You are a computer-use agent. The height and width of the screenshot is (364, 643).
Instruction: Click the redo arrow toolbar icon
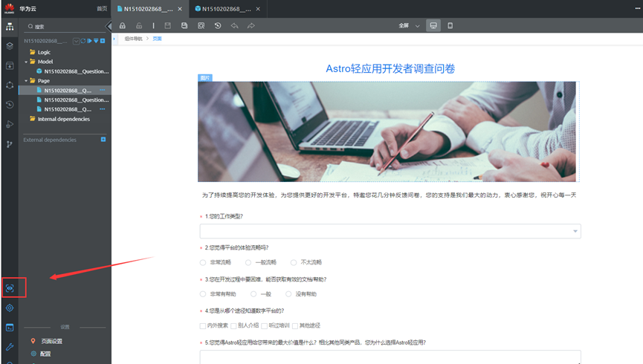click(x=251, y=25)
